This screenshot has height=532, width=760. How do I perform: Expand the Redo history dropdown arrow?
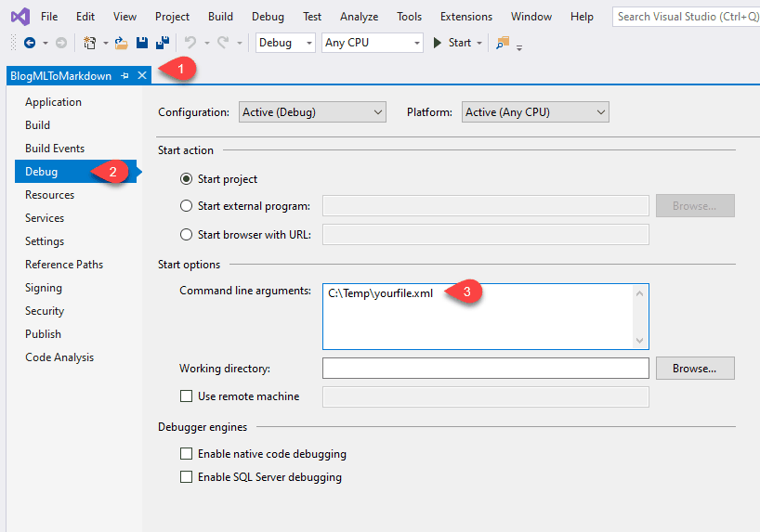(239, 43)
